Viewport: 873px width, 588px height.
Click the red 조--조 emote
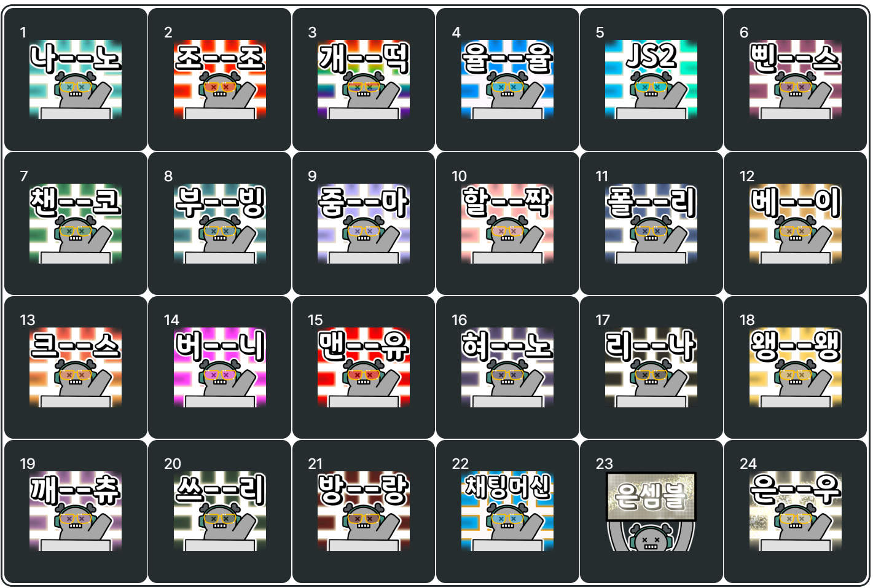coord(220,79)
